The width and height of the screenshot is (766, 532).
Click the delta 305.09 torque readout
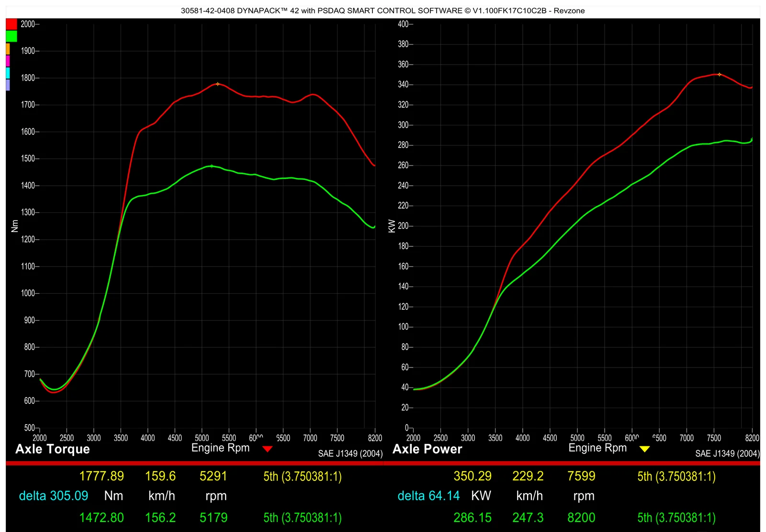(x=54, y=496)
